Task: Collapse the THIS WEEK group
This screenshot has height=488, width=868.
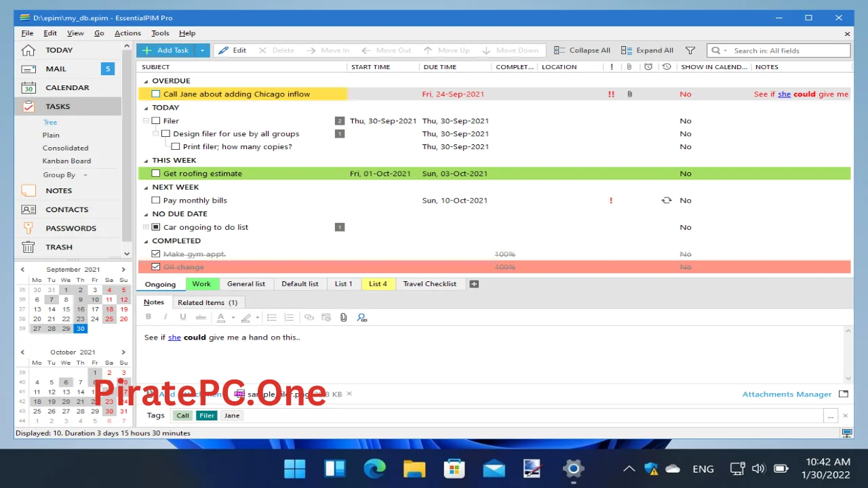Action: pos(146,160)
